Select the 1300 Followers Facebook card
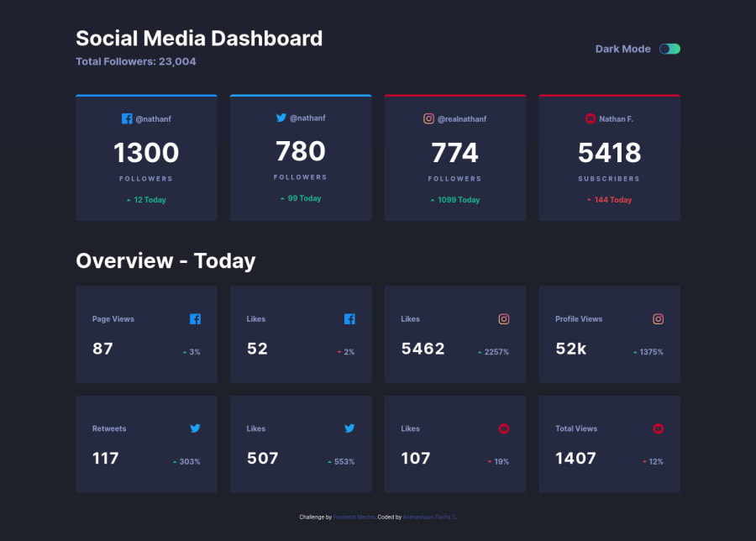Screen dimensions: 756x541 pos(146,157)
